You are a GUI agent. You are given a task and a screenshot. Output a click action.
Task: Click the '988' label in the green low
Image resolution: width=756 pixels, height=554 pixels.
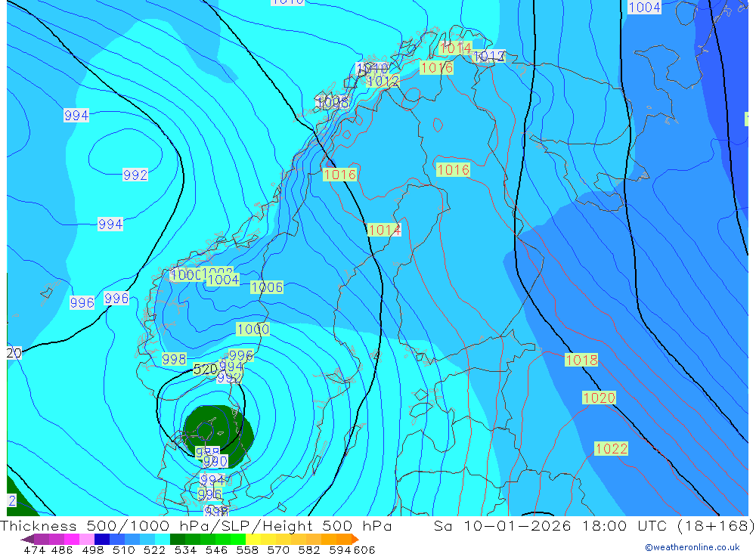point(207,452)
